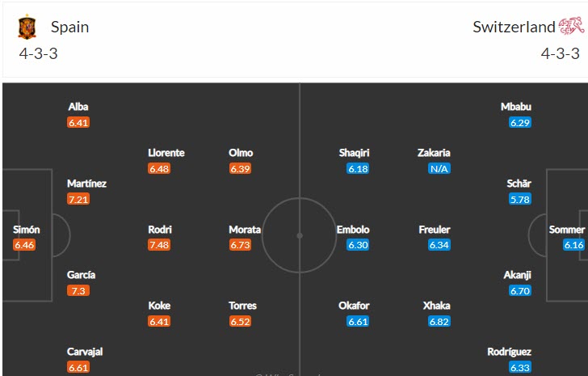Open Embolo's player name

[353, 230]
